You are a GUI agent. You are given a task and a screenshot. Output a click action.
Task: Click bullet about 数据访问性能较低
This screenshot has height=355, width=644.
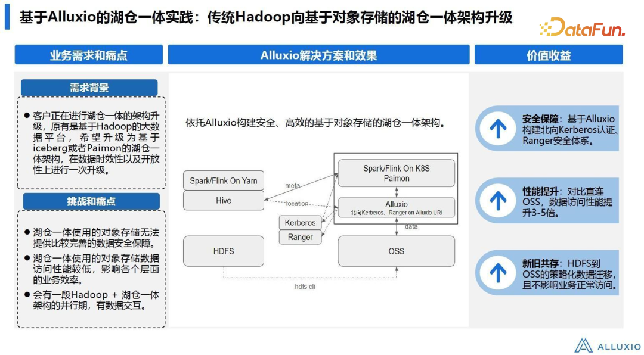(95, 269)
